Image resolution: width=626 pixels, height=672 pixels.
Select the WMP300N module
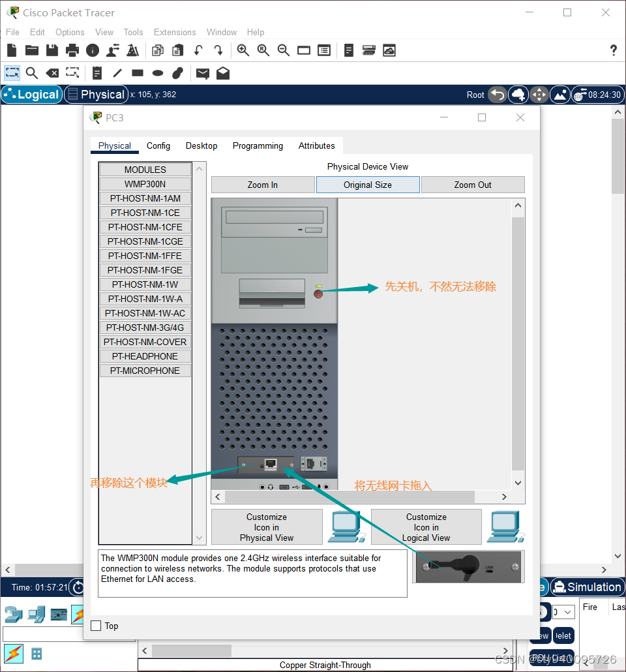point(145,184)
